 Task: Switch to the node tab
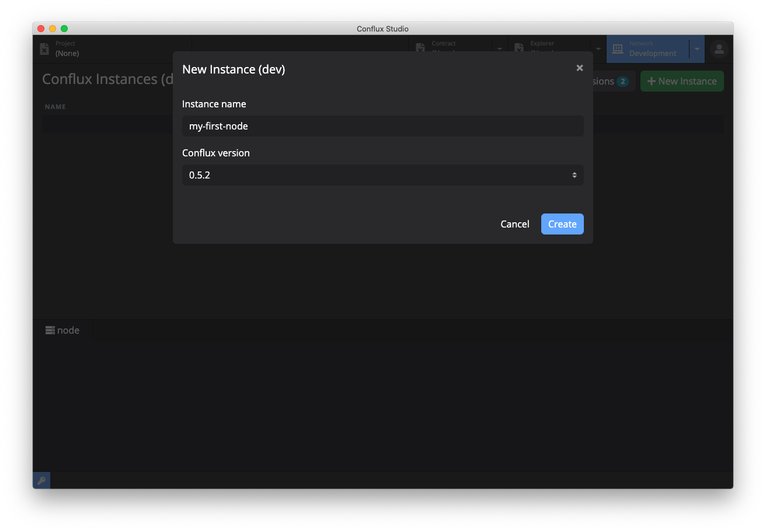click(62, 330)
